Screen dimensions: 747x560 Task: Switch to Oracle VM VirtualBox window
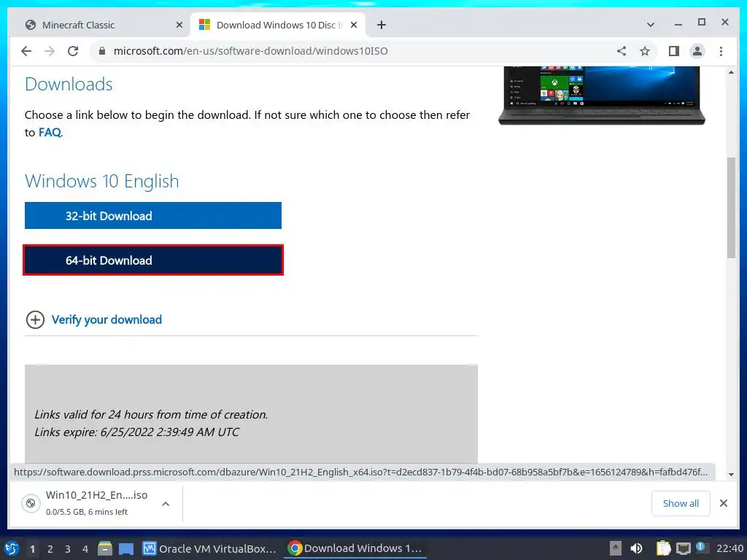pos(209,548)
